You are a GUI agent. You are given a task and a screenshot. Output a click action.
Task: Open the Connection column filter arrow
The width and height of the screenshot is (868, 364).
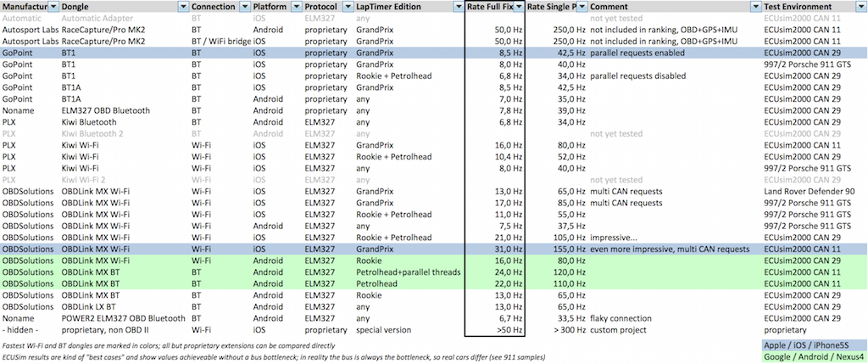coord(245,7)
